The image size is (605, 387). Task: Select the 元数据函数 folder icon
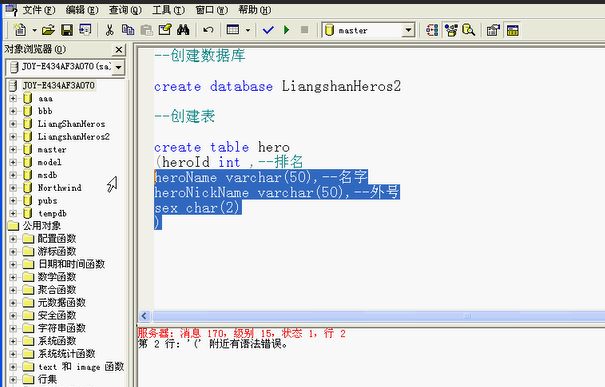[28, 303]
